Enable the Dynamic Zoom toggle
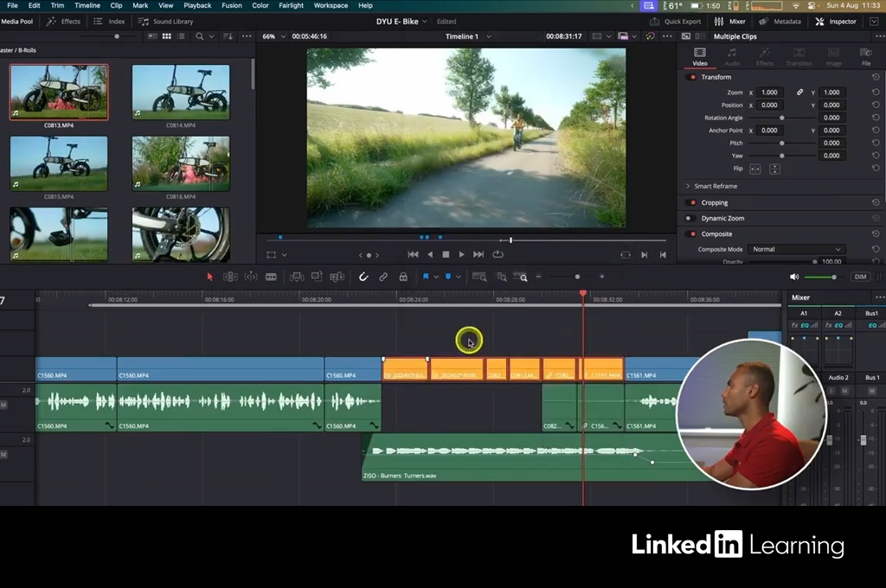Image resolution: width=886 pixels, height=588 pixels. [691, 218]
